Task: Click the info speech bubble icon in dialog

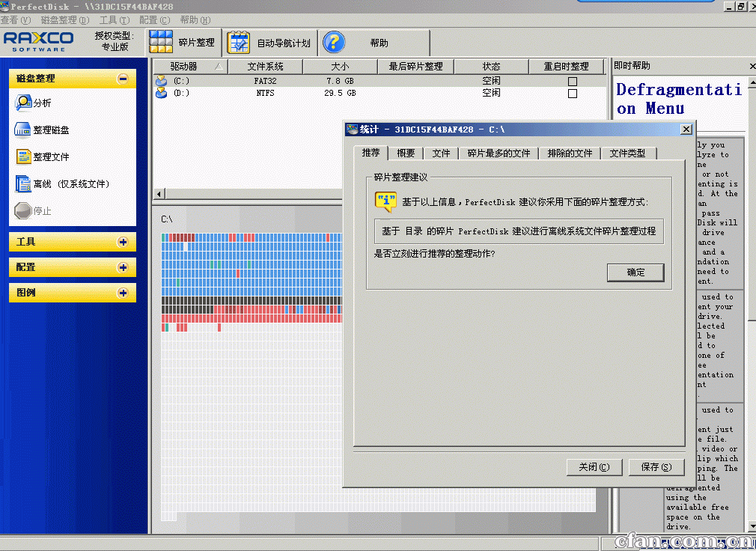Action: coord(385,201)
